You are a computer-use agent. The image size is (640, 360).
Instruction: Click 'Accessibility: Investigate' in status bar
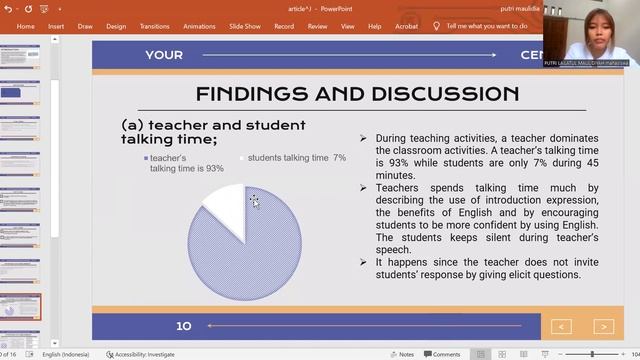pyautogui.click(x=140, y=354)
